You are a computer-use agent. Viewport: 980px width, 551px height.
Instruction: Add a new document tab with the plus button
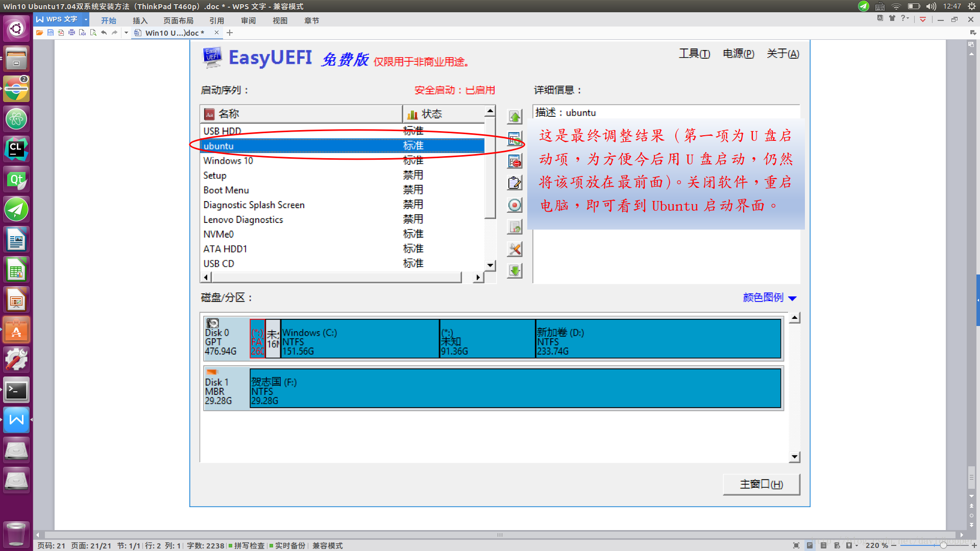click(230, 33)
